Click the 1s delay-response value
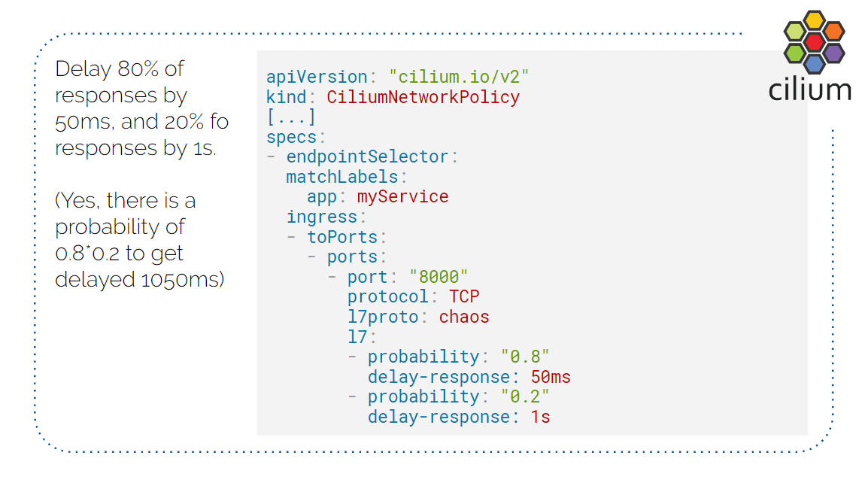This screenshot has height=486, width=868. [x=540, y=417]
